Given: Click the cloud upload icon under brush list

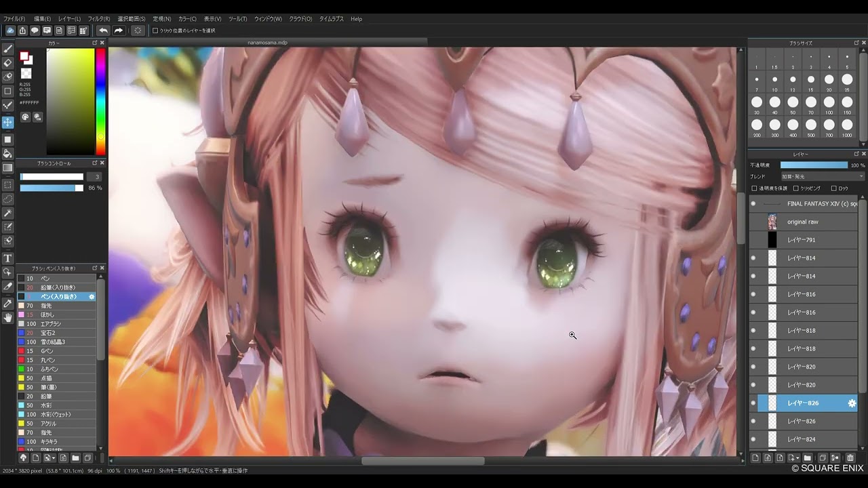Looking at the screenshot, I should click(23, 458).
